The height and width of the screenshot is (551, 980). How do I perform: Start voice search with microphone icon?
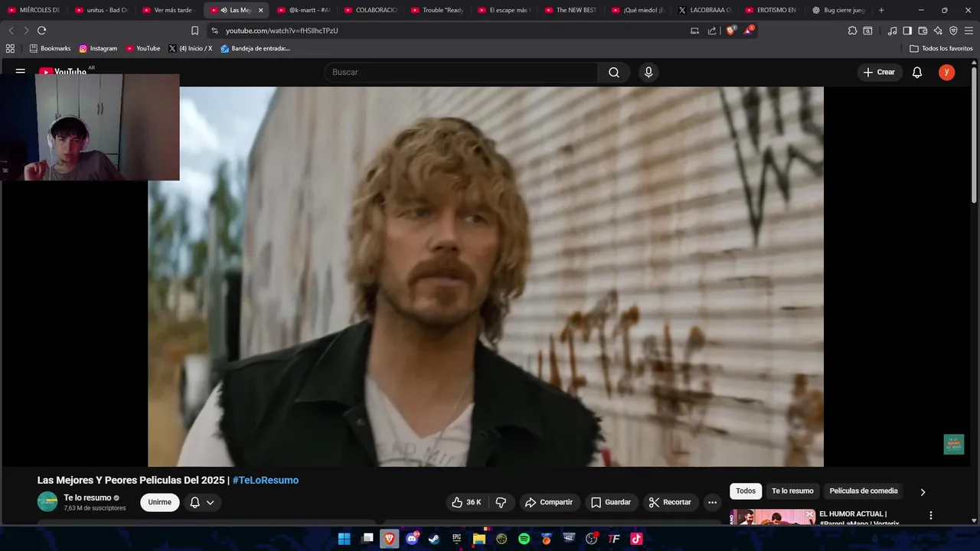[648, 72]
